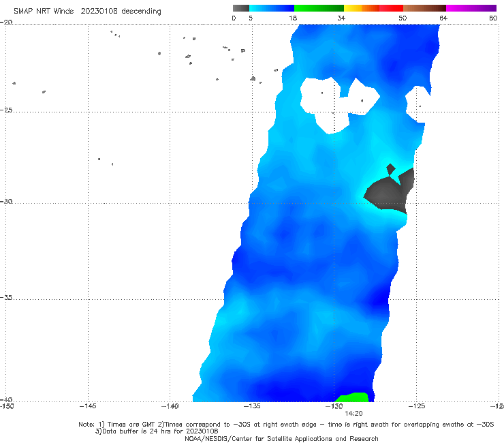Pick the yellow-to-red segment of the color bar
Image resolution: width=504 pixels, height=443 pixels.
pos(373,8)
